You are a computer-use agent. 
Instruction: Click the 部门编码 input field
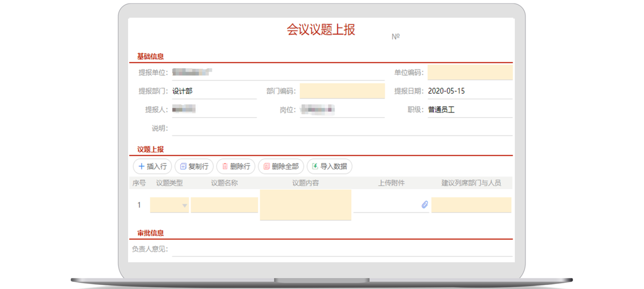pos(342,91)
